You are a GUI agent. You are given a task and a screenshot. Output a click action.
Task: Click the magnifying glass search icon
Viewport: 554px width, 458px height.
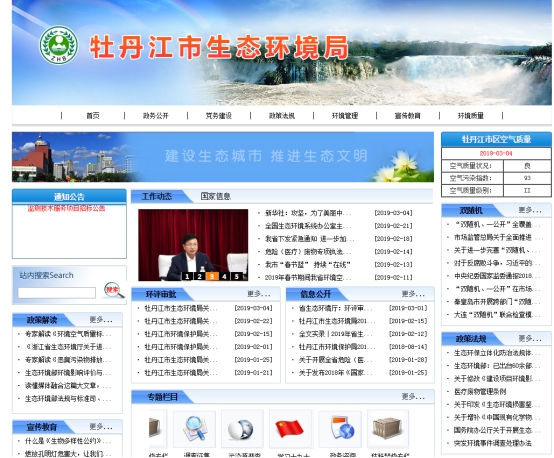click(114, 290)
